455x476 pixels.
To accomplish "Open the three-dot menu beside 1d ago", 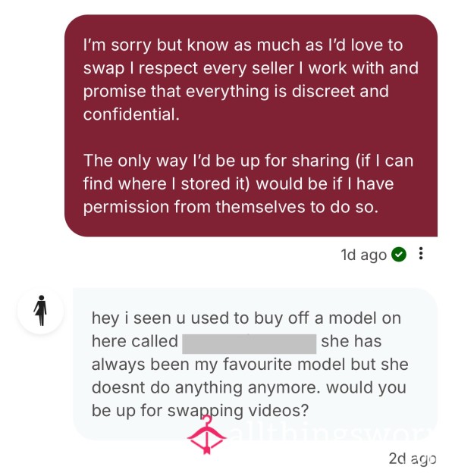I will (x=421, y=253).
